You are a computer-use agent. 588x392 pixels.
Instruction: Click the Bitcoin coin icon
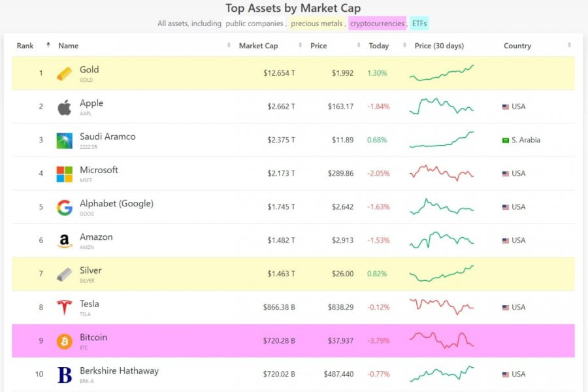[x=64, y=341]
